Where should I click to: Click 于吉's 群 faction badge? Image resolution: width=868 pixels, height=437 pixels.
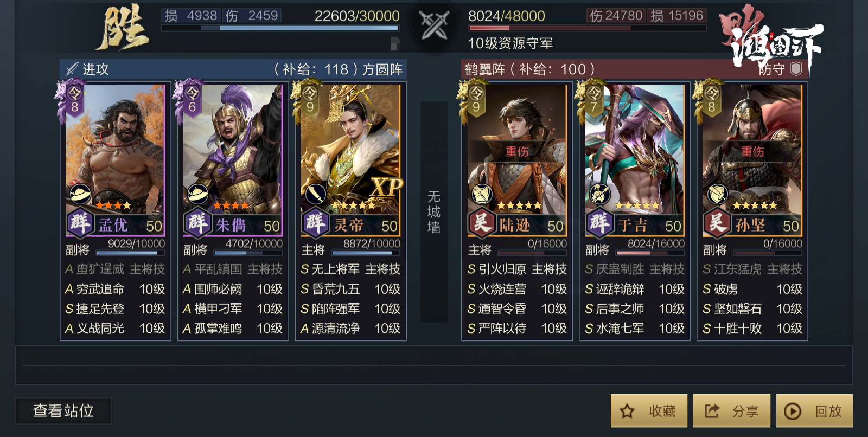coord(599,223)
